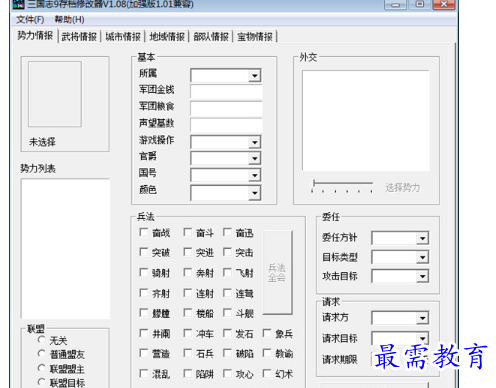
Task: Select the 教谕 checkbox
Action: (267, 353)
